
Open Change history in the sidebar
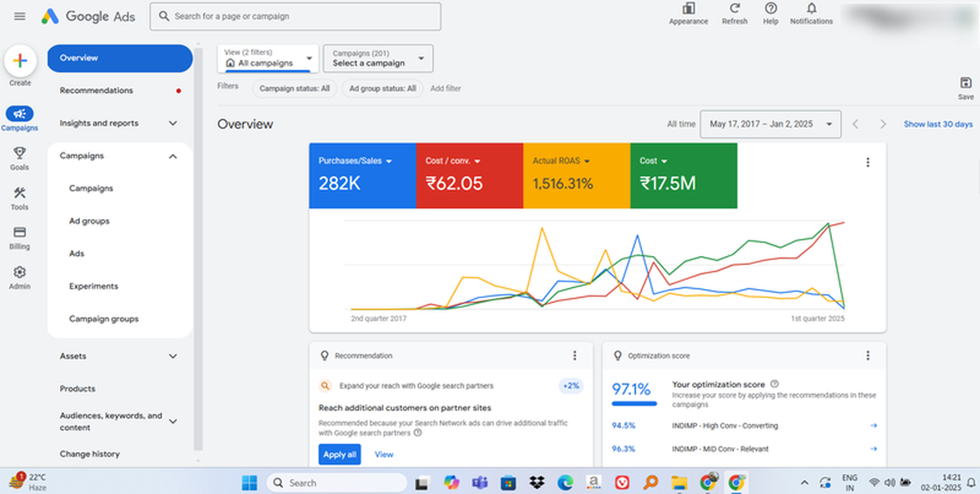click(x=90, y=454)
